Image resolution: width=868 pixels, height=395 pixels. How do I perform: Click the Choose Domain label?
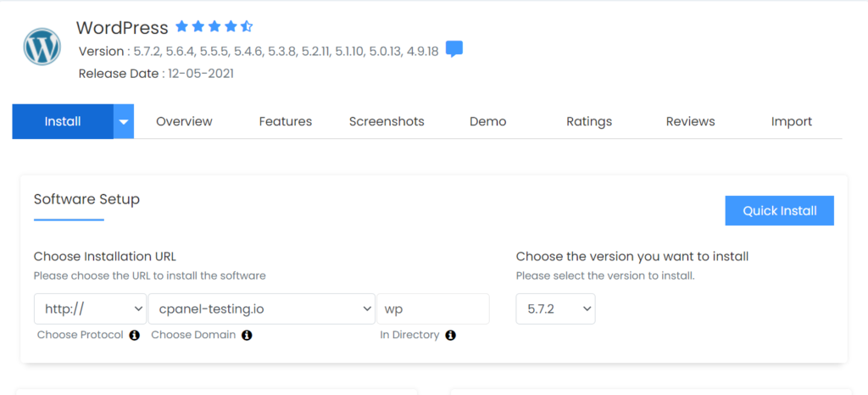(193, 335)
